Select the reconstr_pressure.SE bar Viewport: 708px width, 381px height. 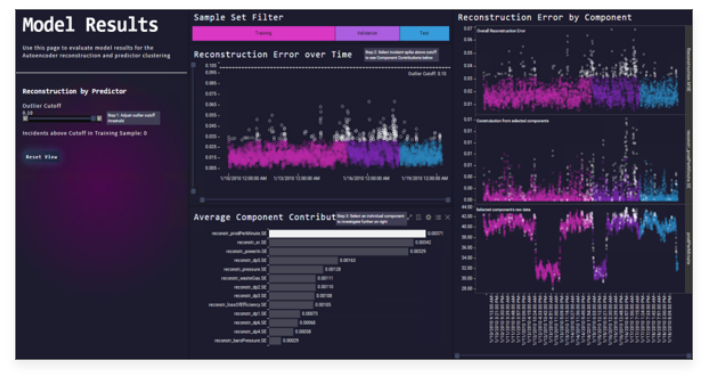(x=296, y=269)
